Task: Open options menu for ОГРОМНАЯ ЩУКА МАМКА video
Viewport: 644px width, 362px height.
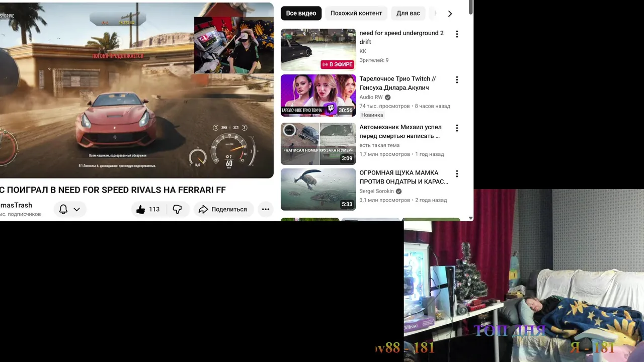Action: [457, 174]
